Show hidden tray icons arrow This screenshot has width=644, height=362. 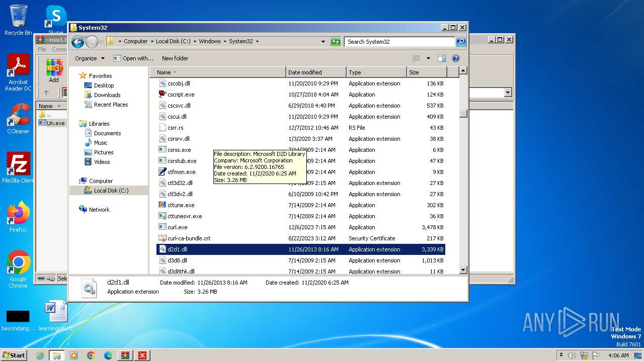point(561,355)
